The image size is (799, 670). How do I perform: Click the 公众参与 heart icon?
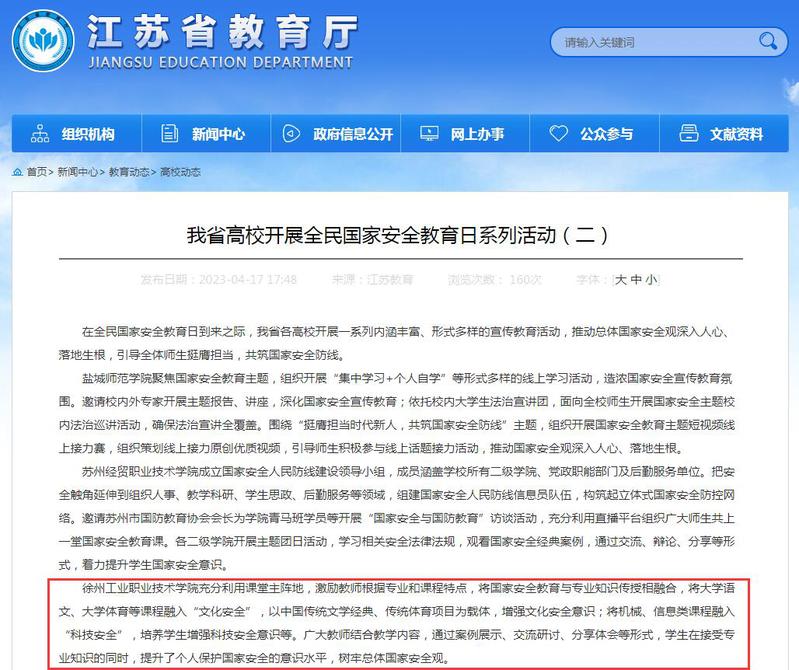559,134
